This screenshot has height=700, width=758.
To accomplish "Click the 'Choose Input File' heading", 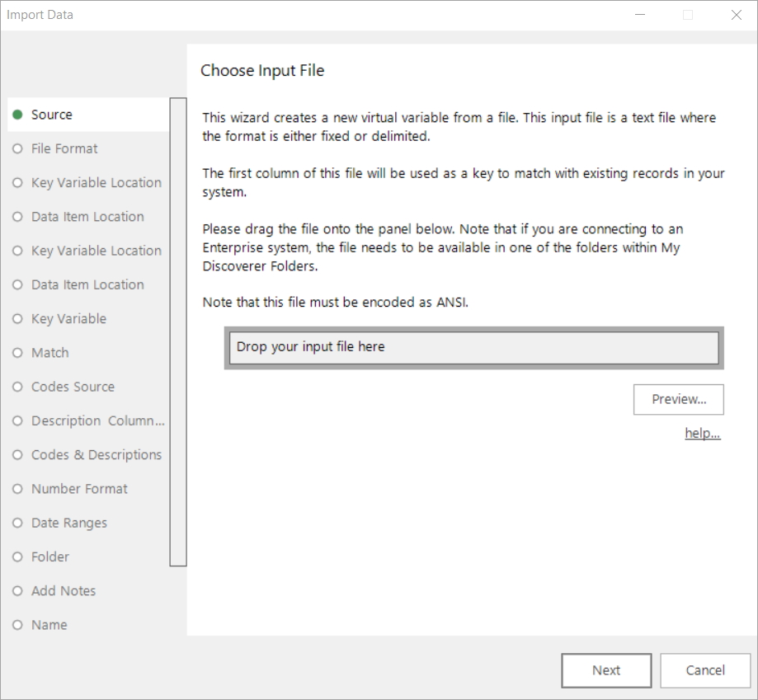I will coord(262,71).
